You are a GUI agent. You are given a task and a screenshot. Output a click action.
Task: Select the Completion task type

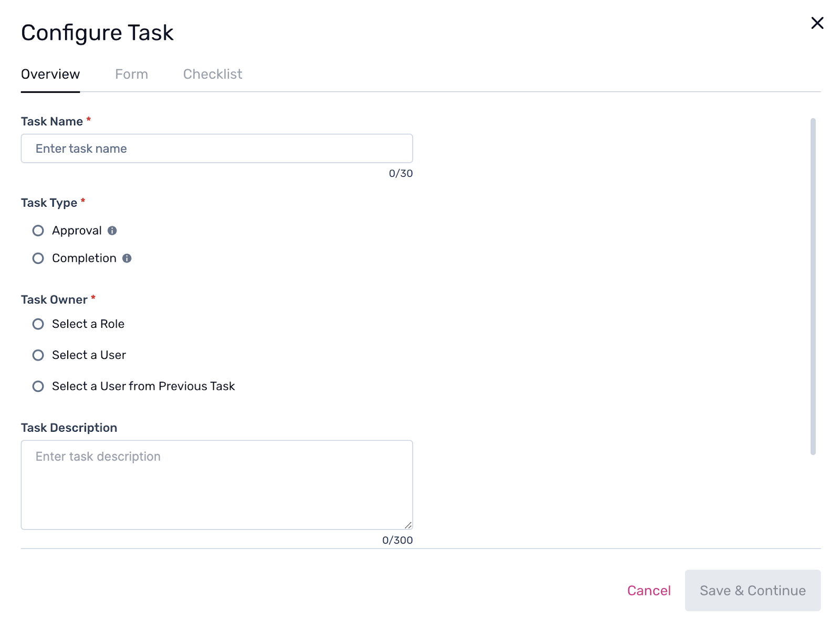[38, 258]
